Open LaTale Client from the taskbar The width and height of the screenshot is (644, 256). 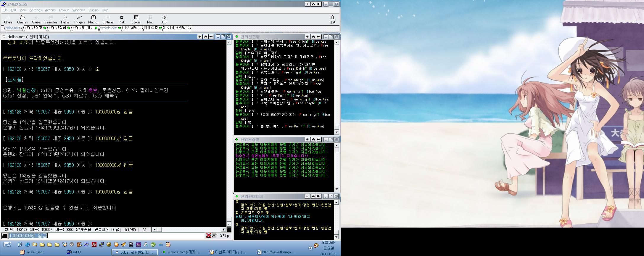coord(32,252)
